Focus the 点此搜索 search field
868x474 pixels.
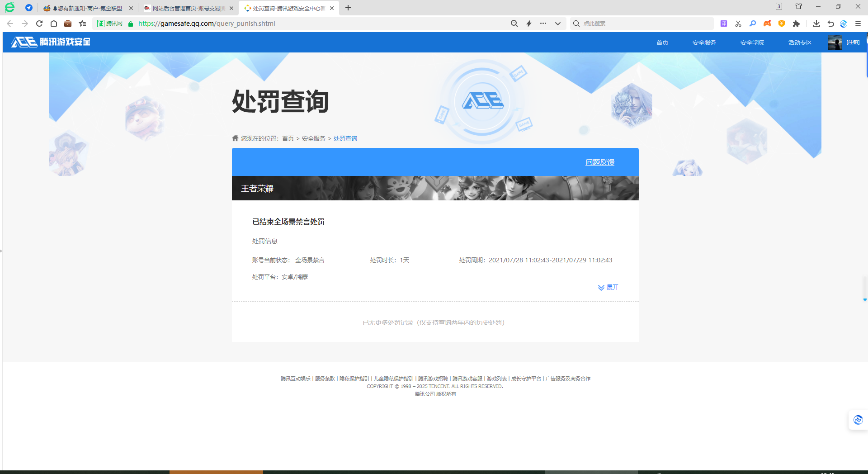click(642, 24)
